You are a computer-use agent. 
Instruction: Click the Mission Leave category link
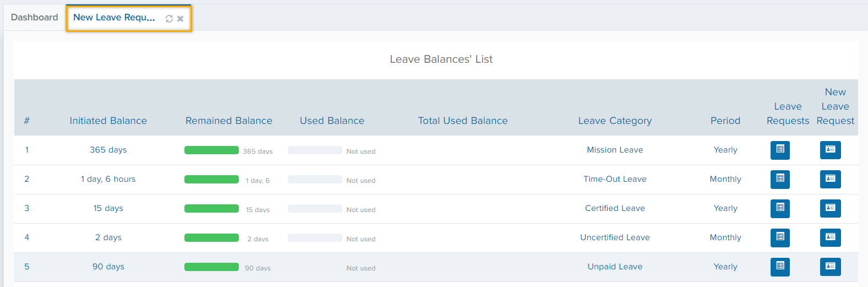(x=615, y=150)
